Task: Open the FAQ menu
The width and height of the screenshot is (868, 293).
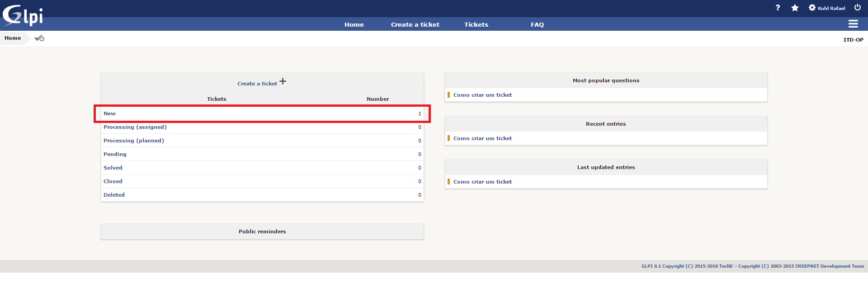Action: [x=537, y=24]
